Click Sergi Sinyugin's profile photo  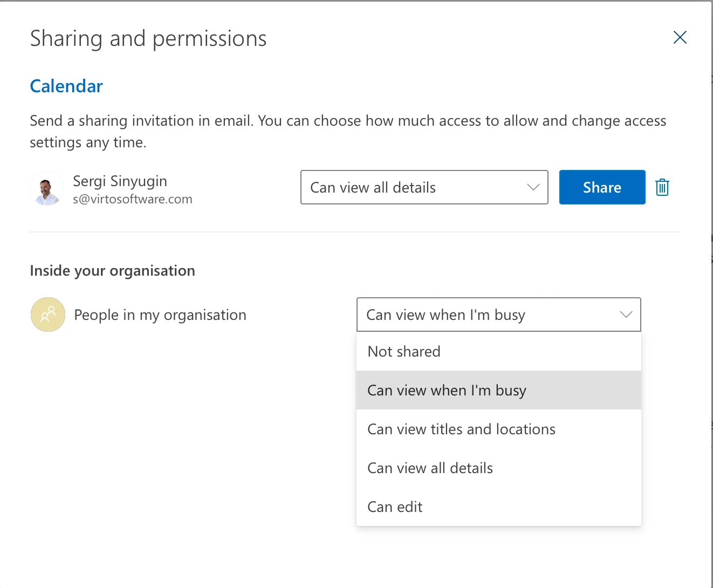point(47,189)
